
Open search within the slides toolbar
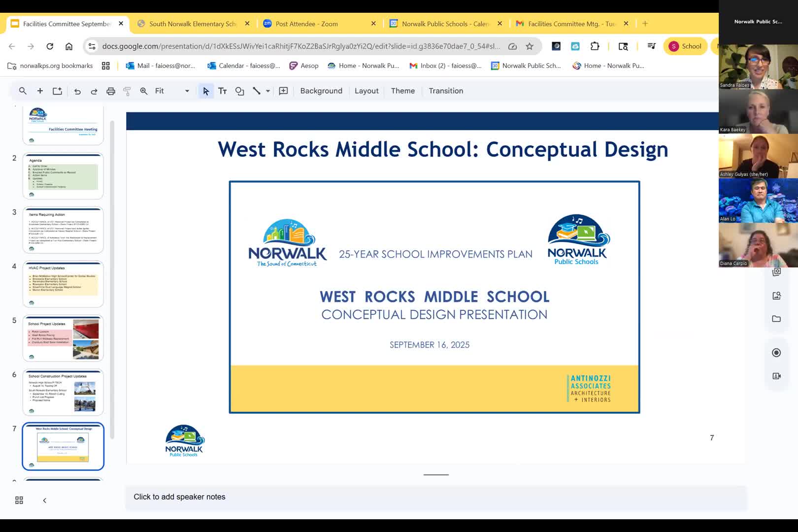23,91
